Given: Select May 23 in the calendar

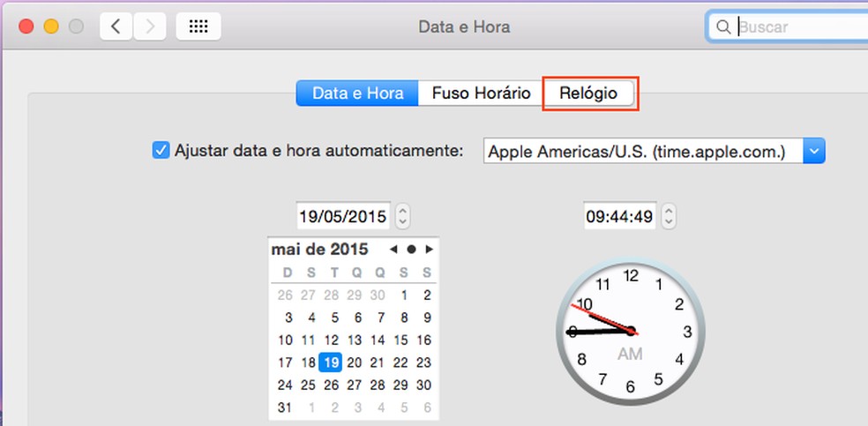Looking at the screenshot, I should pos(423,362).
